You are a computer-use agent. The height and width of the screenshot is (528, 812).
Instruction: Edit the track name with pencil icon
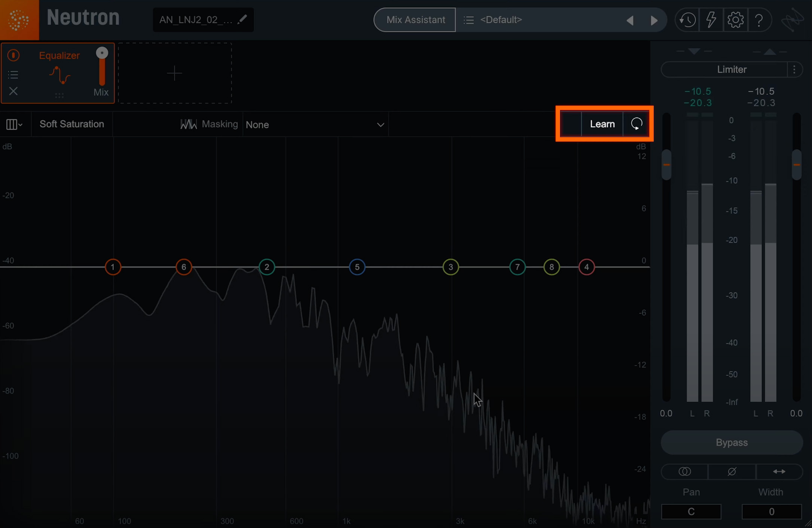242,19
